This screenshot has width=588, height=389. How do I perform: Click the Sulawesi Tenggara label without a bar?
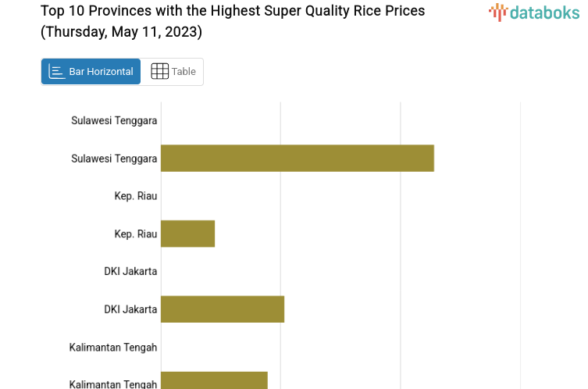[x=114, y=120]
